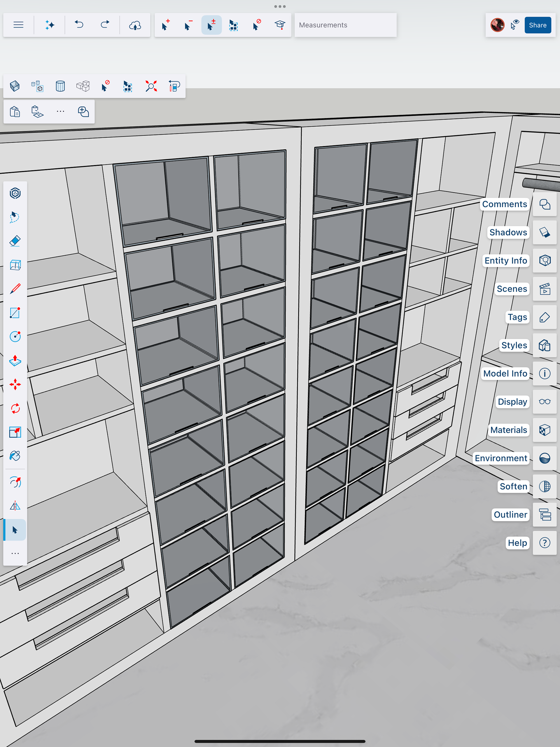Select the Pencil line tool
The image size is (560, 747).
click(x=15, y=289)
